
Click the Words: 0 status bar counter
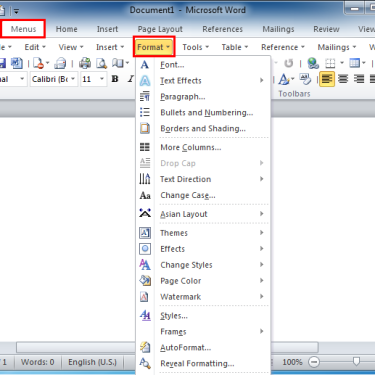click(37, 362)
